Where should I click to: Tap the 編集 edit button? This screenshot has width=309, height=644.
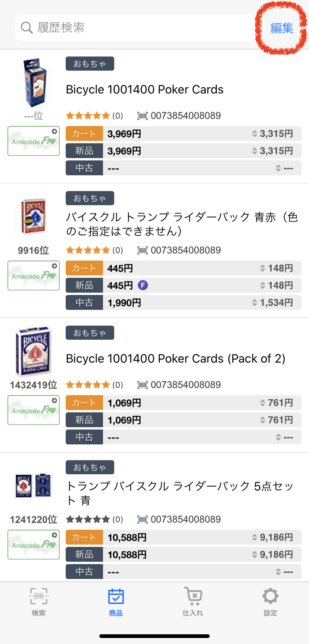(282, 28)
